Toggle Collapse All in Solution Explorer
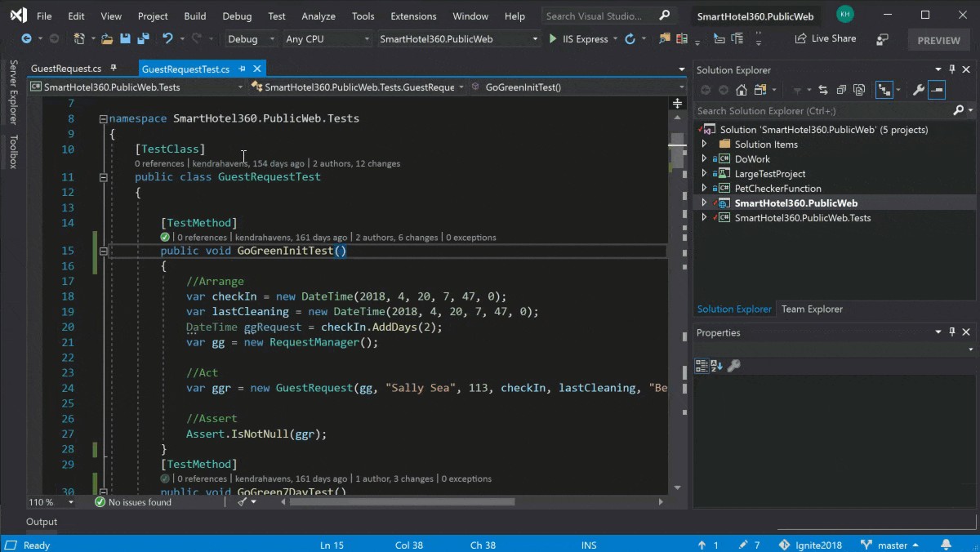Viewport: 980px width, 552px height. click(x=842, y=90)
